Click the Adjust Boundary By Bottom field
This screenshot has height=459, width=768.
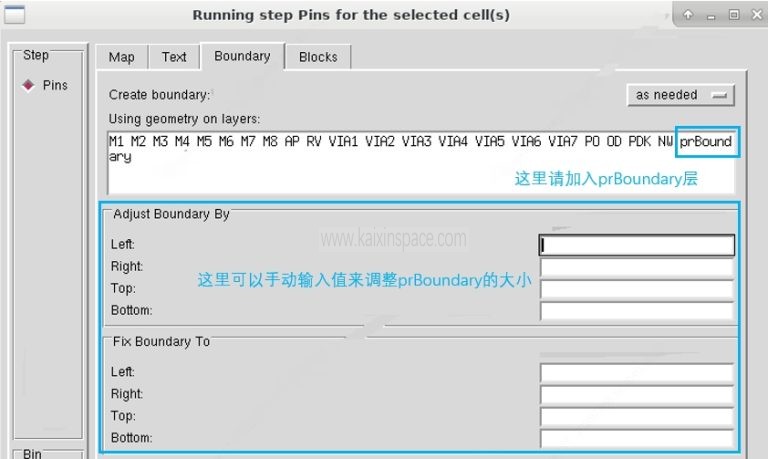[637, 311]
